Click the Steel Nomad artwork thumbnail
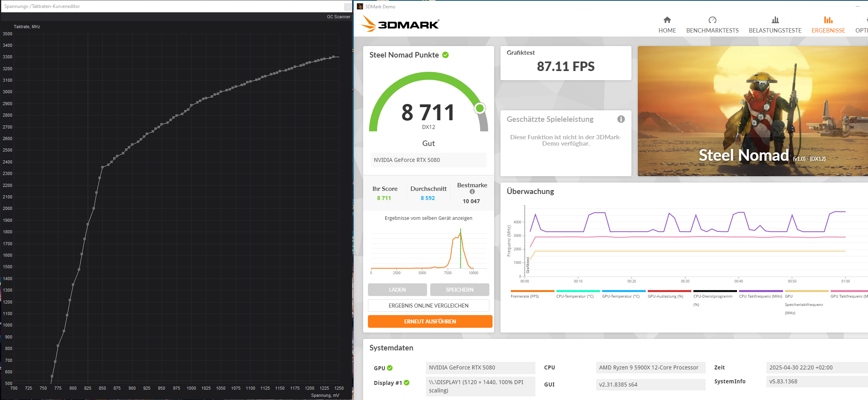868x400 pixels. coord(753,111)
